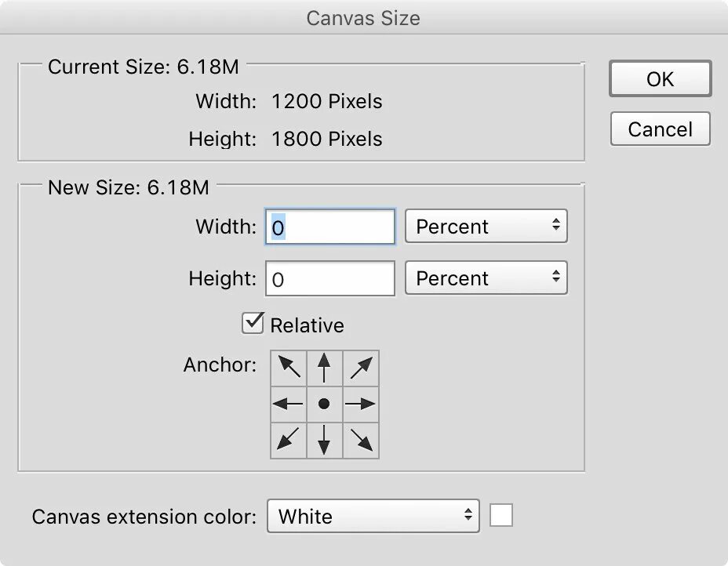Set anchor to middle-right arrow

(361, 405)
